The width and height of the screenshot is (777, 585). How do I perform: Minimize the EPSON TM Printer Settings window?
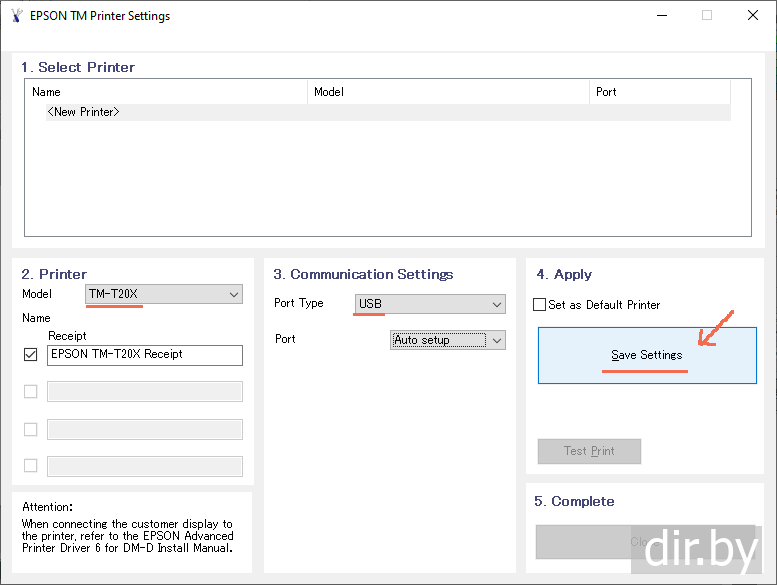pyautogui.click(x=660, y=16)
